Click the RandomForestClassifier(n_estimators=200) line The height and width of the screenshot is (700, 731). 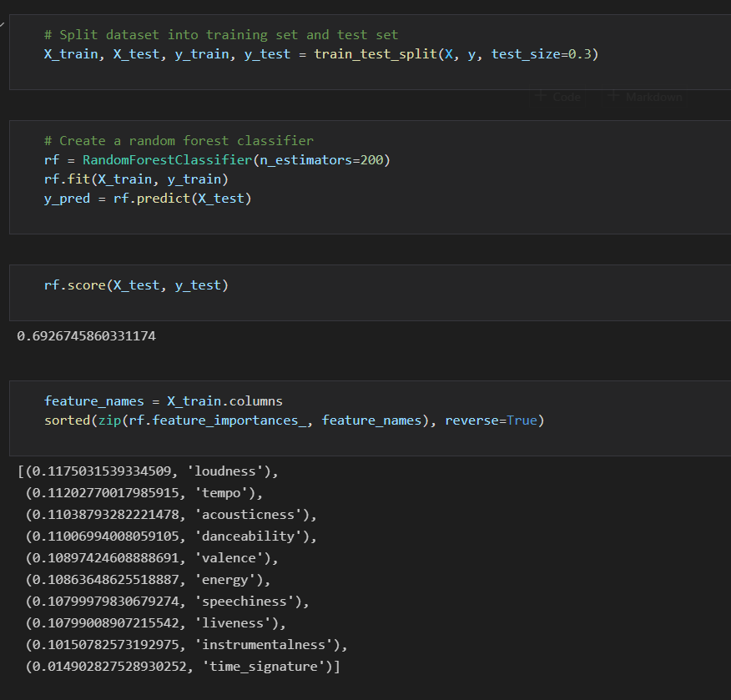tap(217, 160)
